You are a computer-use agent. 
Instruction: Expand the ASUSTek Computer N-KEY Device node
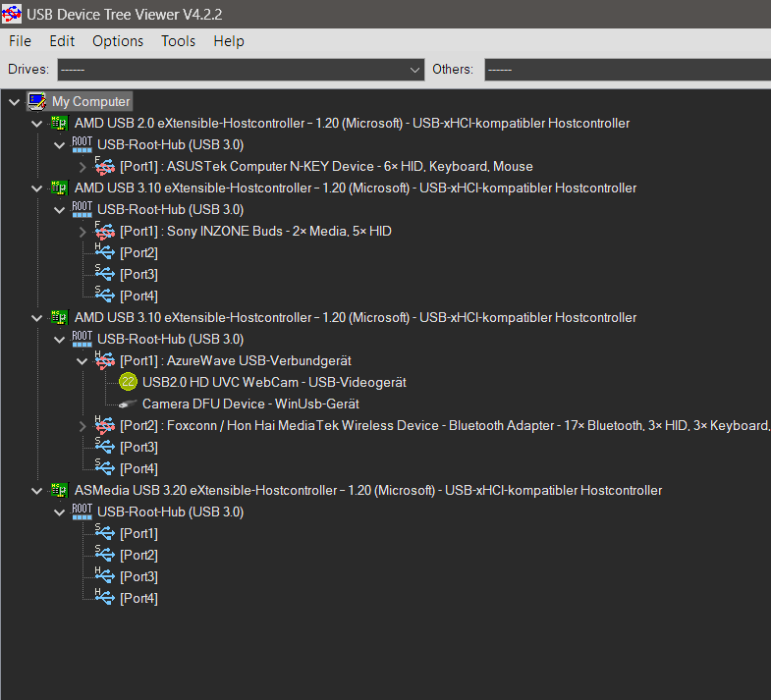[83, 167]
